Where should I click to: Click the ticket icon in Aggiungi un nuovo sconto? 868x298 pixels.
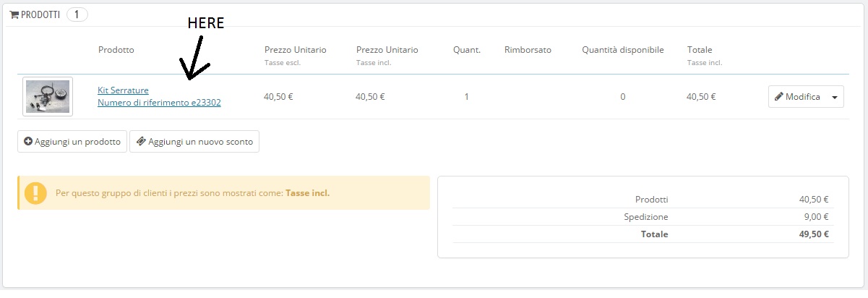tap(140, 142)
